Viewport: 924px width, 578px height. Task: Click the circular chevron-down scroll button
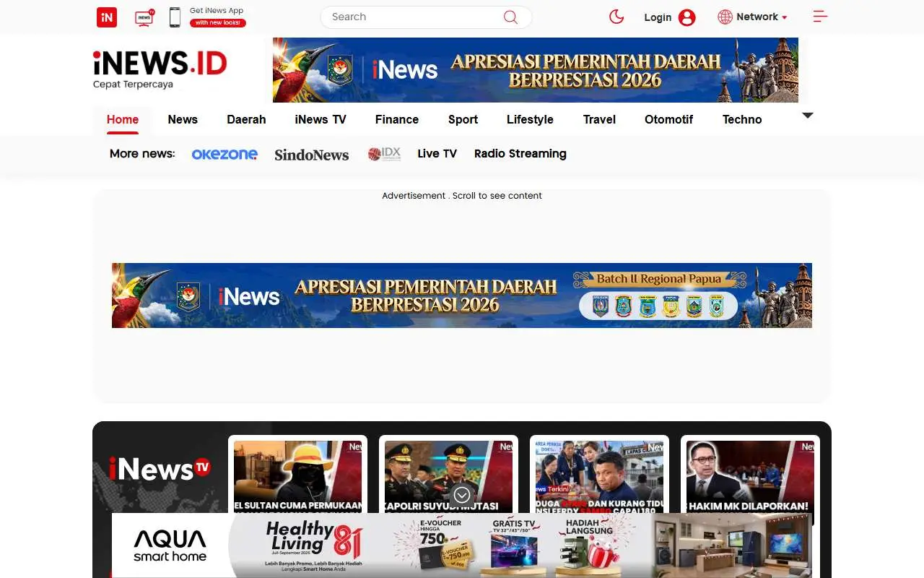[x=462, y=495]
